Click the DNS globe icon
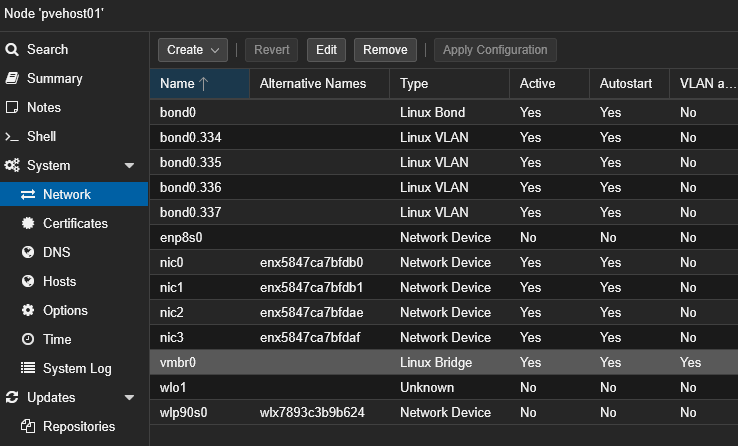Screen dimensions: 738x446 pos(28,252)
